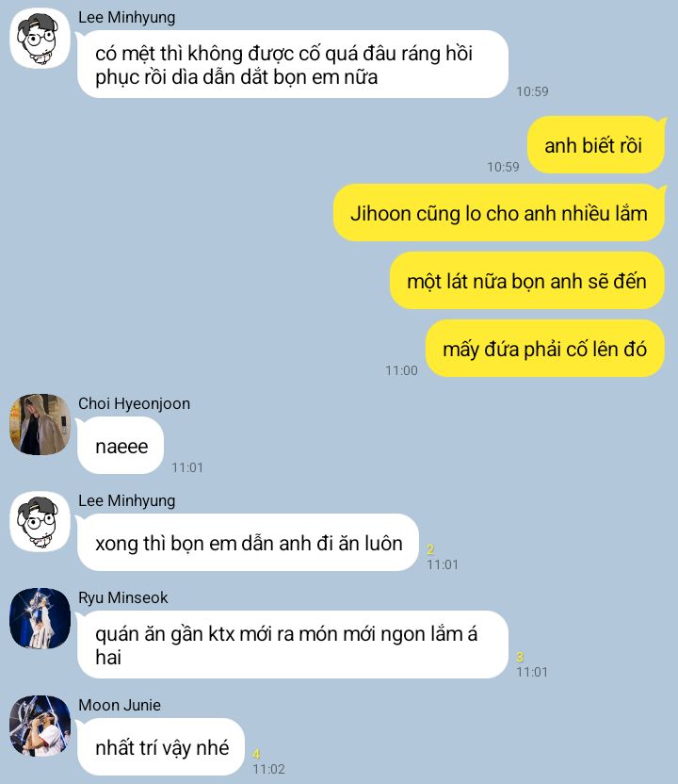Image resolution: width=678 pixels, height=784 pixels.
Task: Open Lee Minhyung's cartoon avatar at top
Action: (x=40, y=39)
